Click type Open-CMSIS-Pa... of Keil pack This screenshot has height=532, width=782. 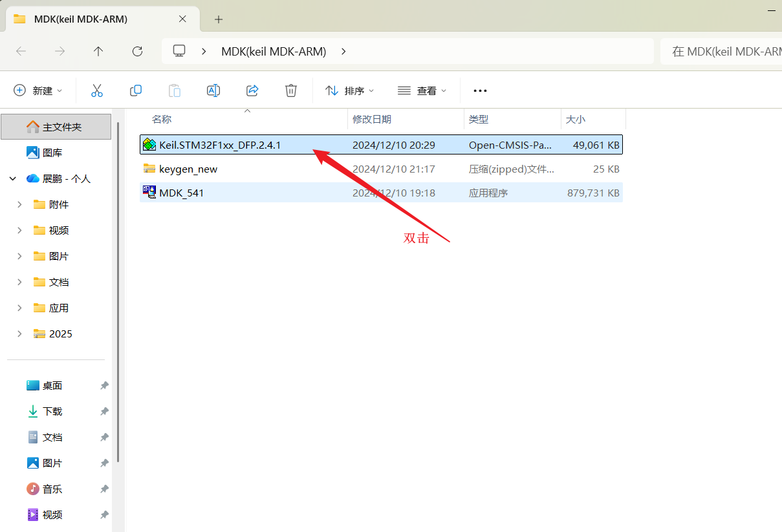click(x=511, y=145)
